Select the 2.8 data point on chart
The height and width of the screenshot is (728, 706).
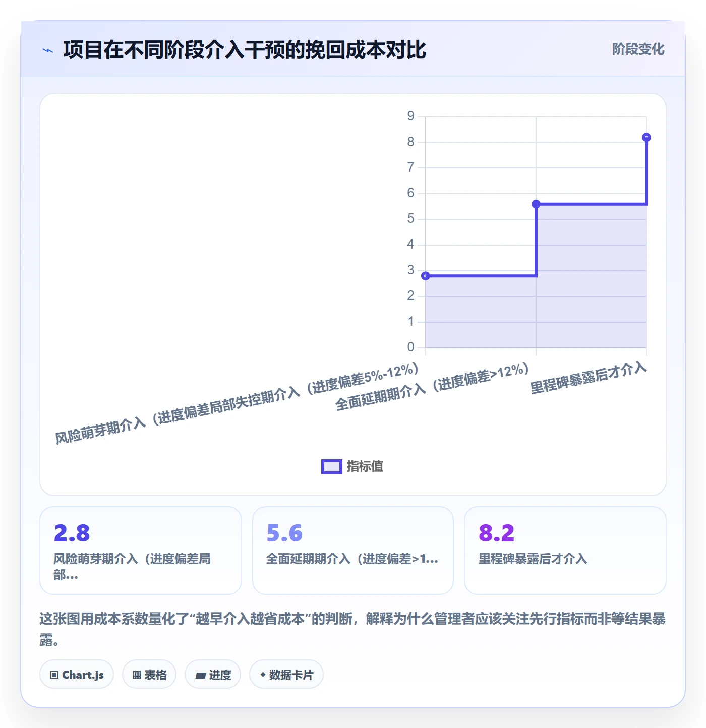click(x=426, y=276)
